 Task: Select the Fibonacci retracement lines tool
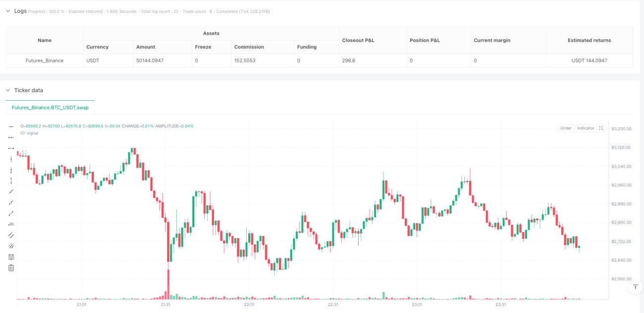click(x=11, y=257)
